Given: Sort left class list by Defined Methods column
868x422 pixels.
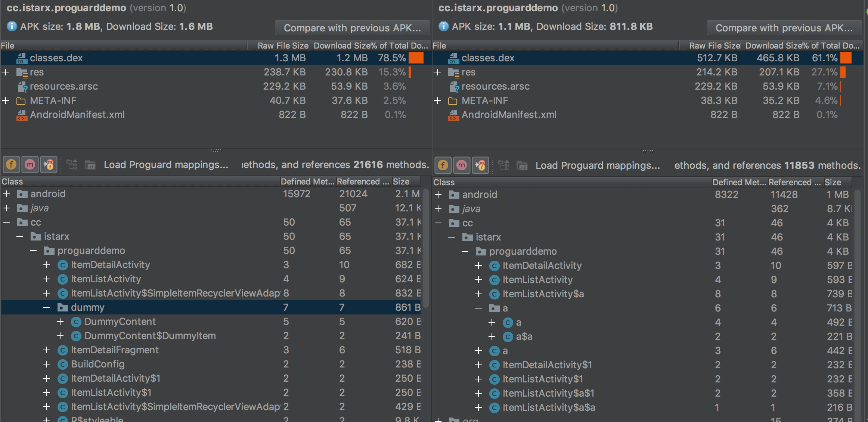Looking at the screenshot, I should pos(307,181).
